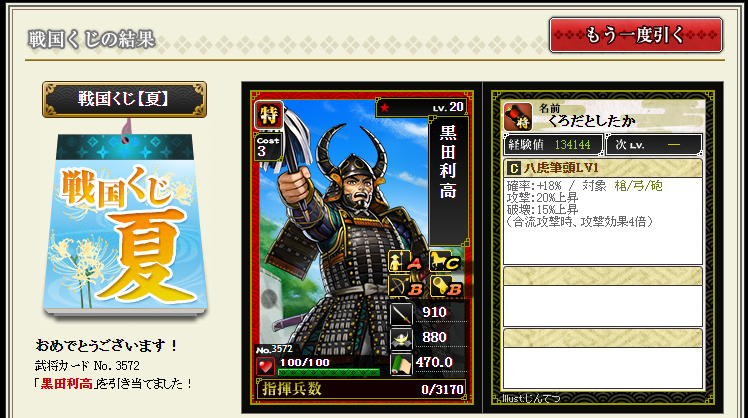
Task: Select the cannon aptitude B icon
Action: (445, 286)
